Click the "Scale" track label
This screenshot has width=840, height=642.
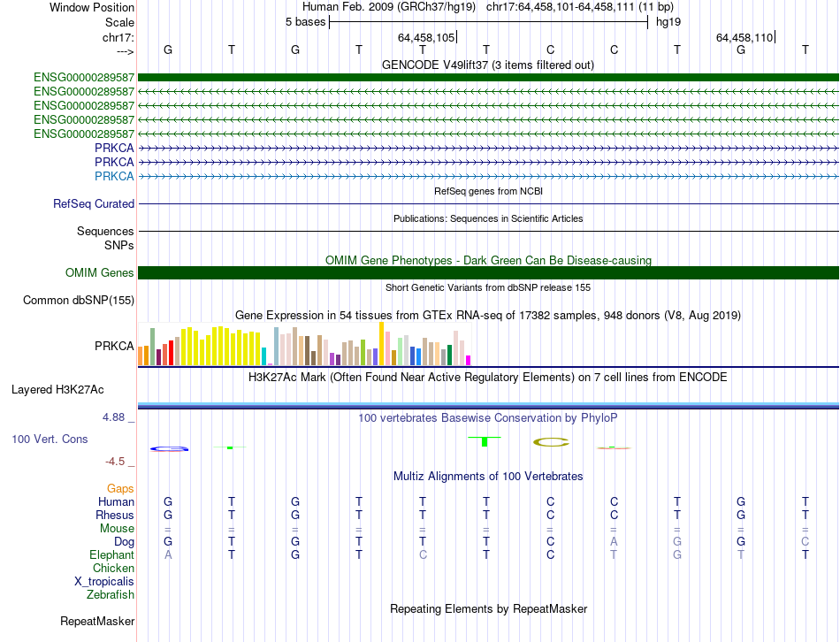[x=119, y=22]
